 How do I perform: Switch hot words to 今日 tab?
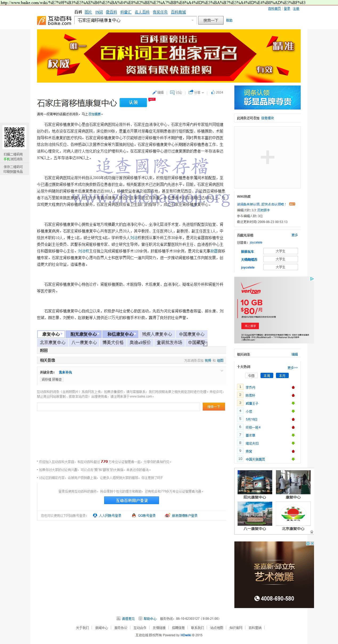point(251,376)
